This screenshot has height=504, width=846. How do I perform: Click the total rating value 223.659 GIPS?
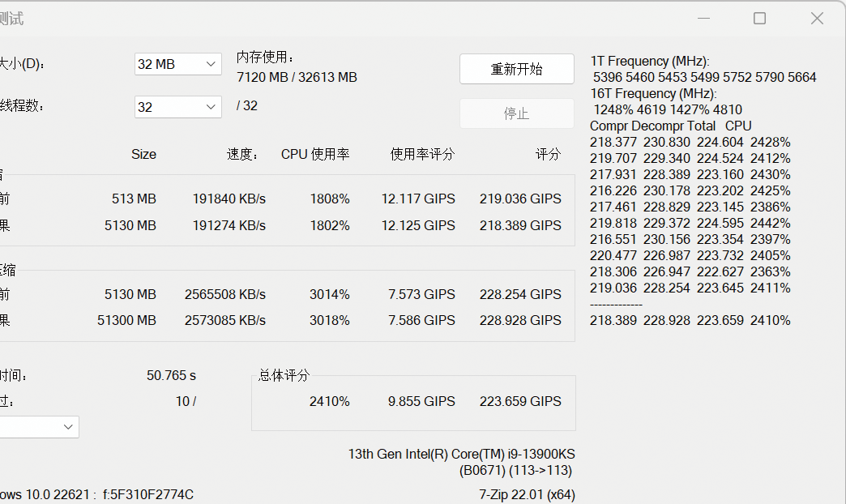[x=519, y=401]
